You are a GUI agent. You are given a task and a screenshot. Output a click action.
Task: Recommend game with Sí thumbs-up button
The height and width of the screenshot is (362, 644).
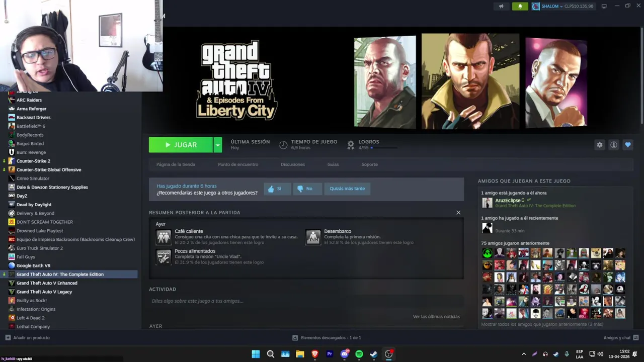pyautogui.click(x=277, y=189)
